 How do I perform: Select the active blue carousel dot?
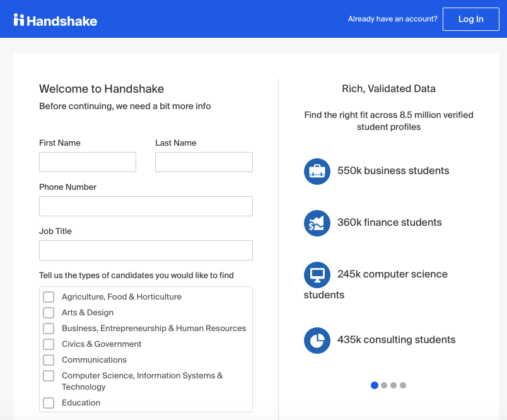point(374,385)
